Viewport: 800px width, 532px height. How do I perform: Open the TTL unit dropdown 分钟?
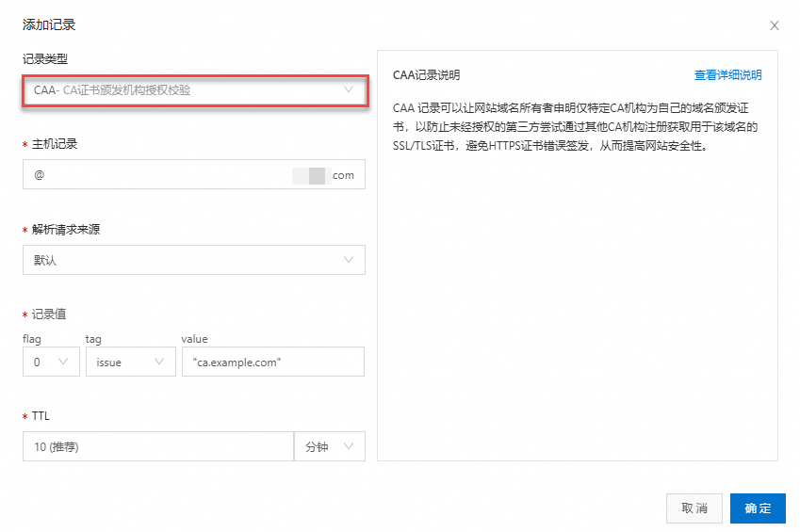(330, 446)
